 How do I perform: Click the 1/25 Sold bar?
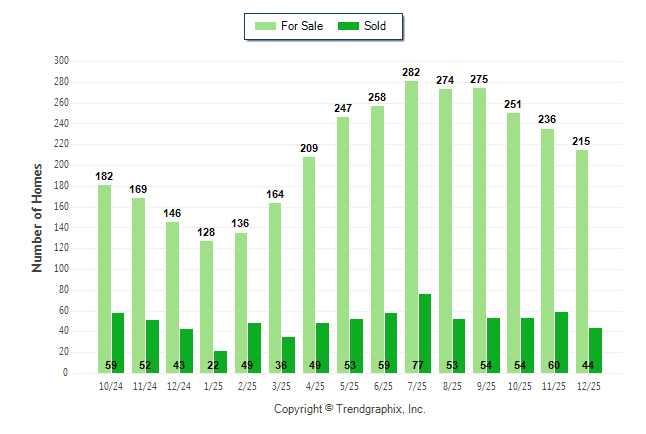220,361
